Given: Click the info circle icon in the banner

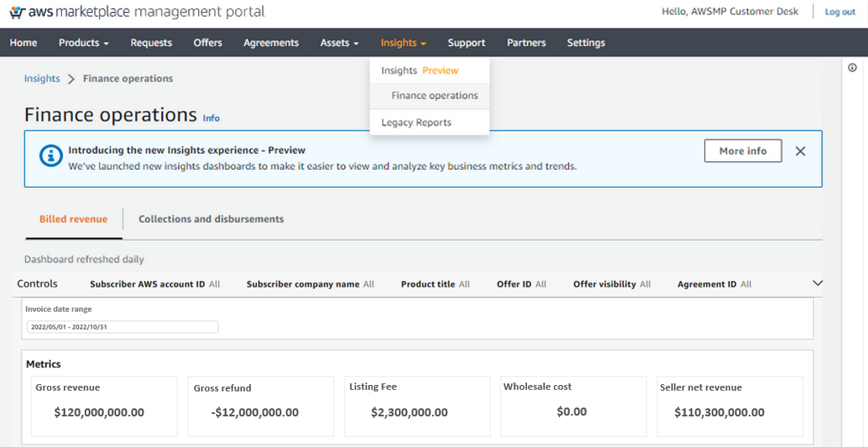Looking at the screenshot, I should tap(51, 156).
